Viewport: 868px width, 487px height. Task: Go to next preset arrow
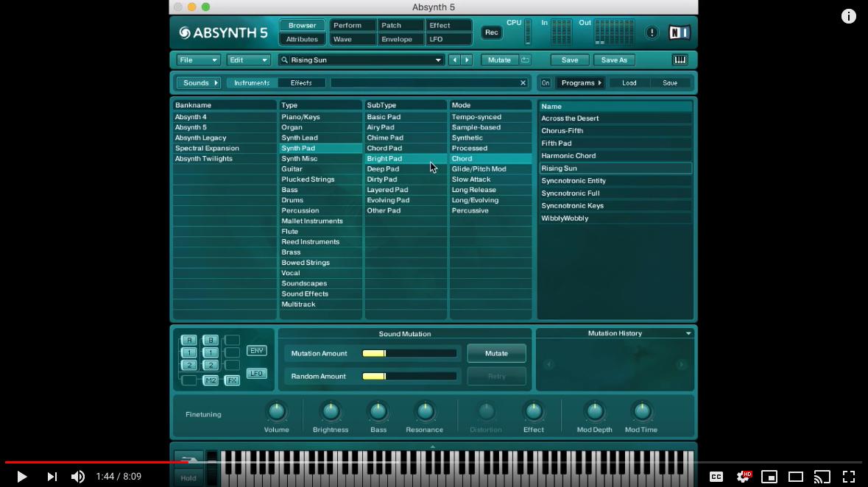click(x=467, y=60)
